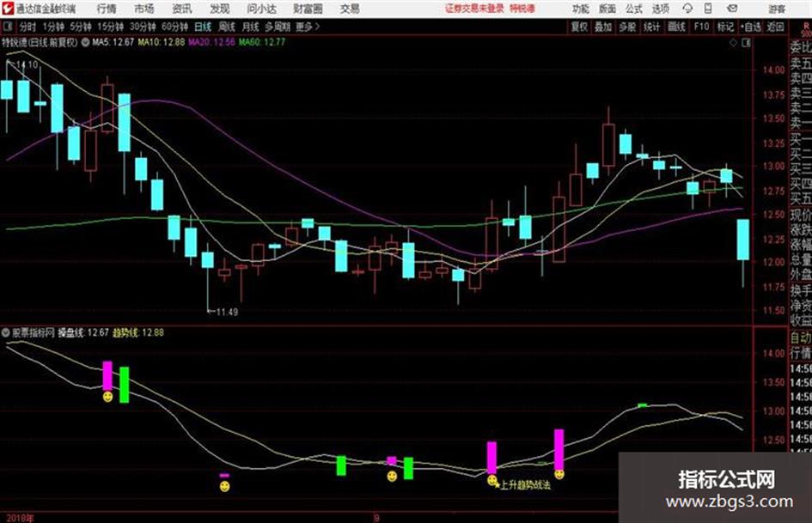Click the 特锐德(日线 前复权) chart title
The image size is (812, 523).
40,42
